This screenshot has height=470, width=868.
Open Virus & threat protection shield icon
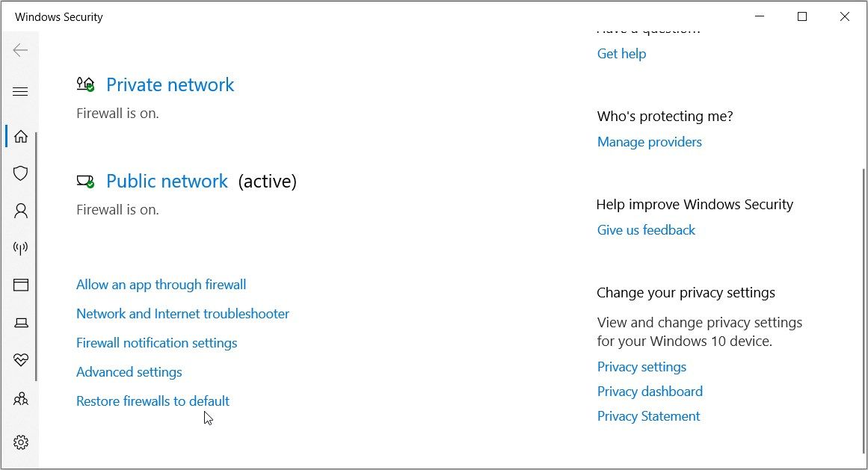tap(21, 173)
